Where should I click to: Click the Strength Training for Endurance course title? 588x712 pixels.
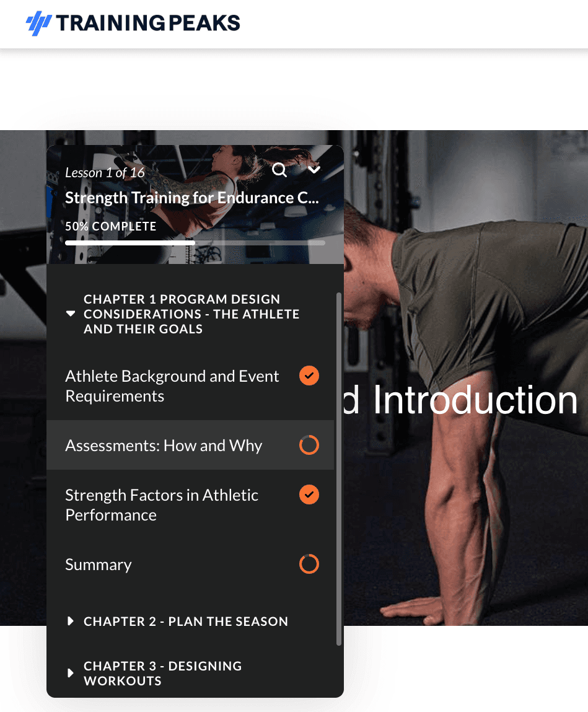192,198
